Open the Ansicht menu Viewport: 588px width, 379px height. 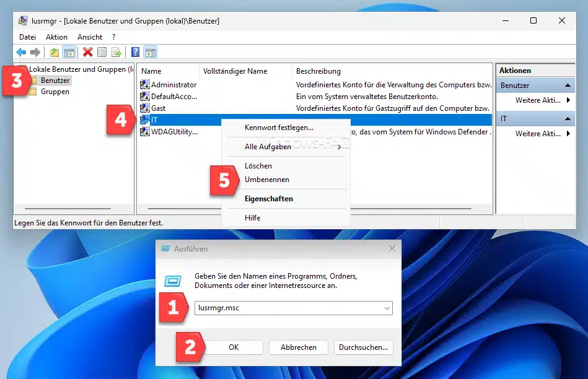(x=90, y=37)
